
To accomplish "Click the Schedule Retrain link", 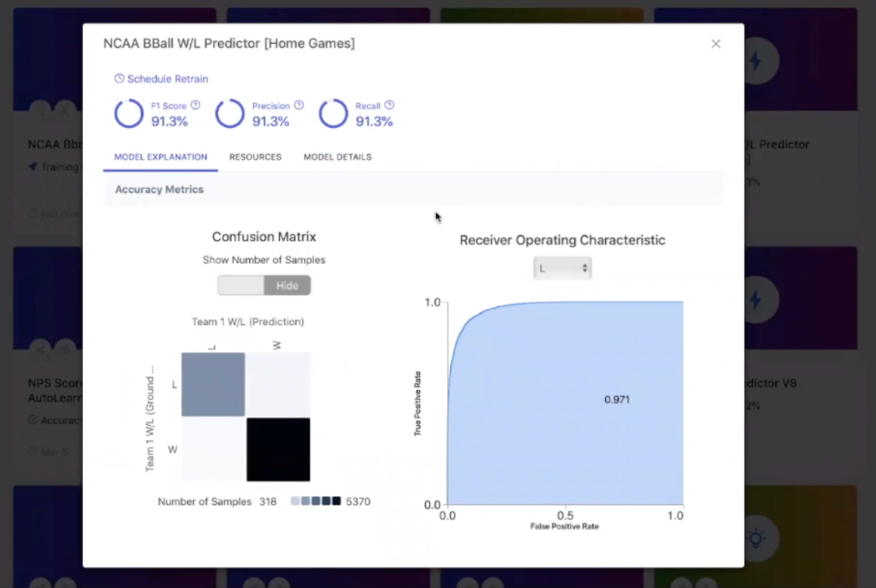I will tap(167, 79).
